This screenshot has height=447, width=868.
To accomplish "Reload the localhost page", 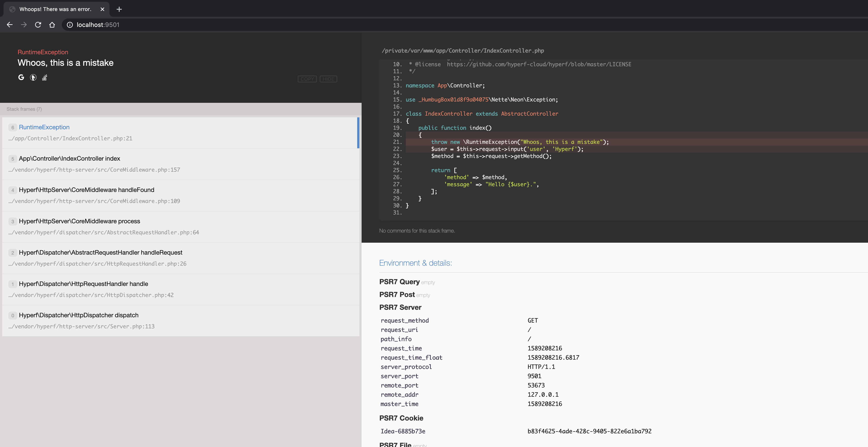I will pyautogui.click(x=38, y=24).
